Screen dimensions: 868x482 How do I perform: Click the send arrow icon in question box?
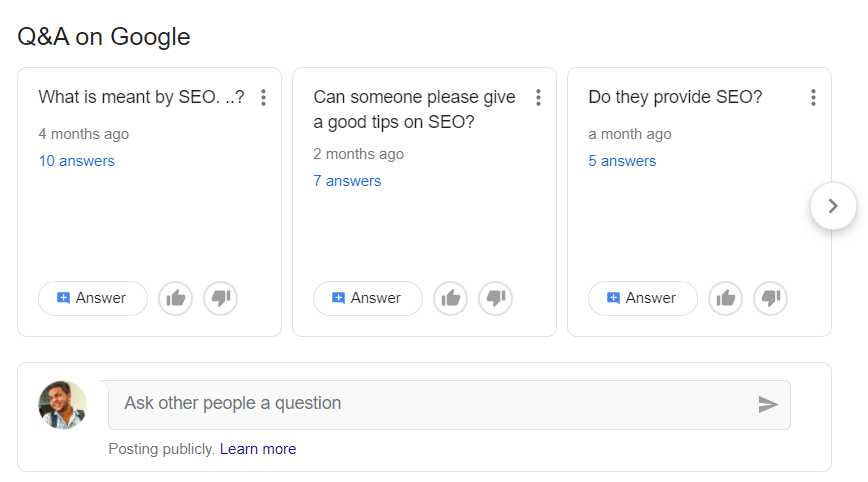(x=768, y=404)
